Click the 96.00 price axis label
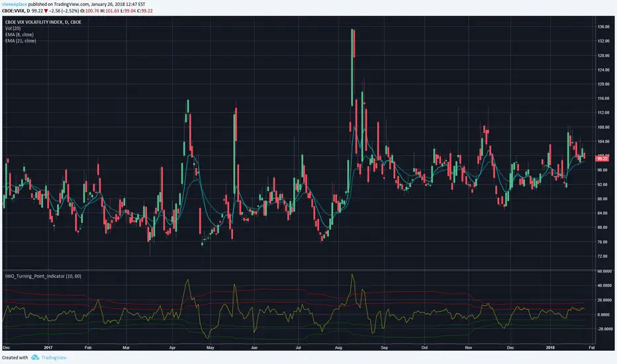617x364 pixels. click(603, 170)
